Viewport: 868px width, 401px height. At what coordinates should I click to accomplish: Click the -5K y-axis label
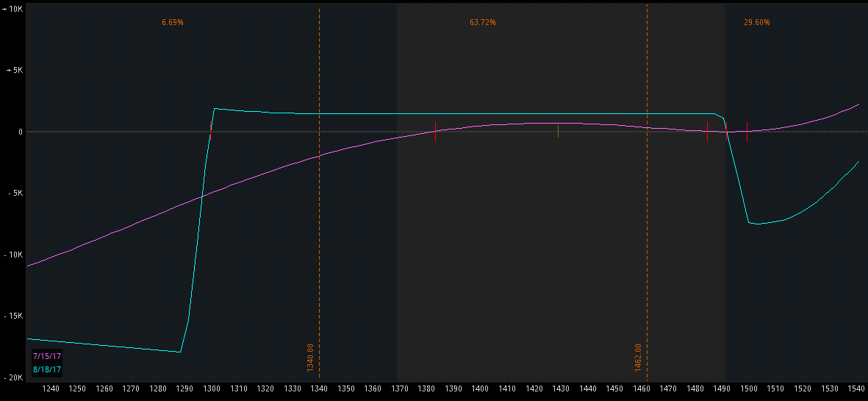point(15,194)
